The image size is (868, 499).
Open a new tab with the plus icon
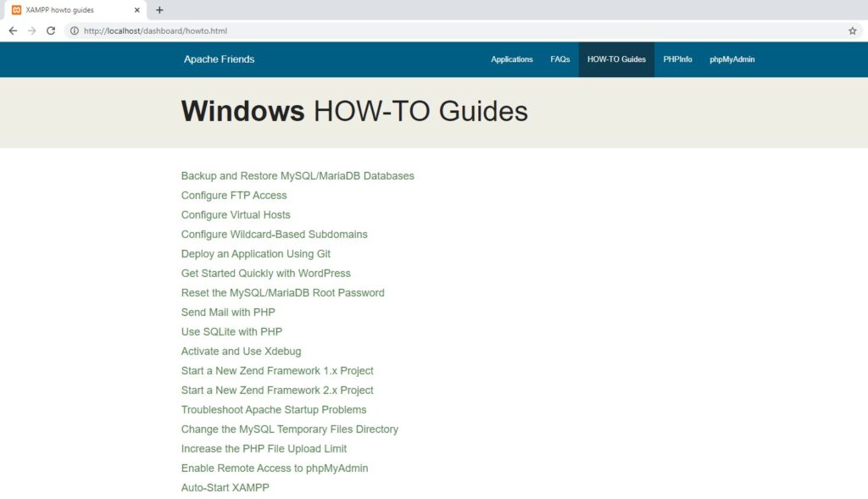(159, 10)
